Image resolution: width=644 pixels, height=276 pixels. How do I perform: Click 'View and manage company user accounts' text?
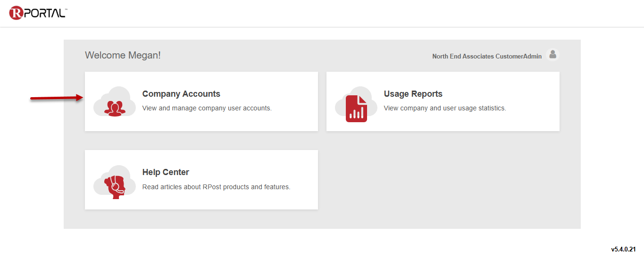click(207, 108)
